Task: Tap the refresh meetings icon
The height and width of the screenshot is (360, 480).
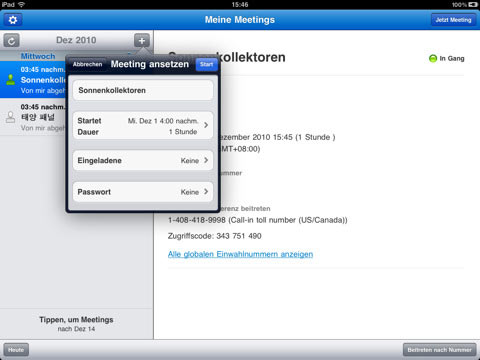Action: [x=11, y=41]
